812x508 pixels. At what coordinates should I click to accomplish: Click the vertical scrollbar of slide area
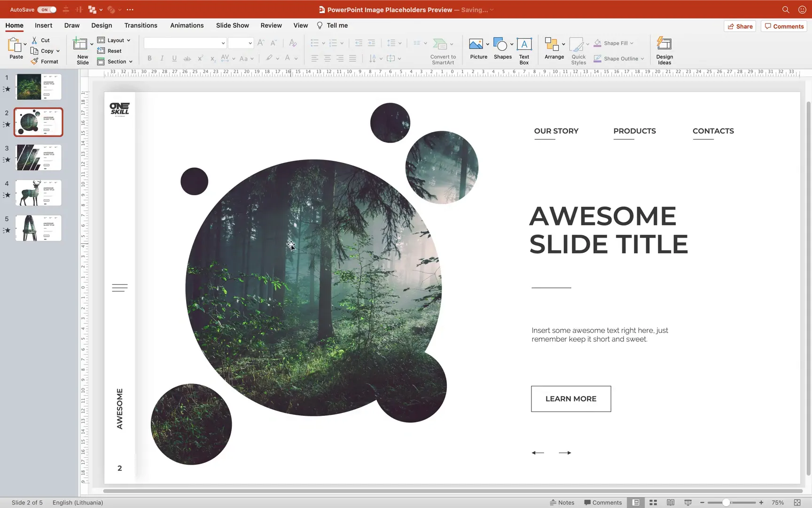pos(808,288)
